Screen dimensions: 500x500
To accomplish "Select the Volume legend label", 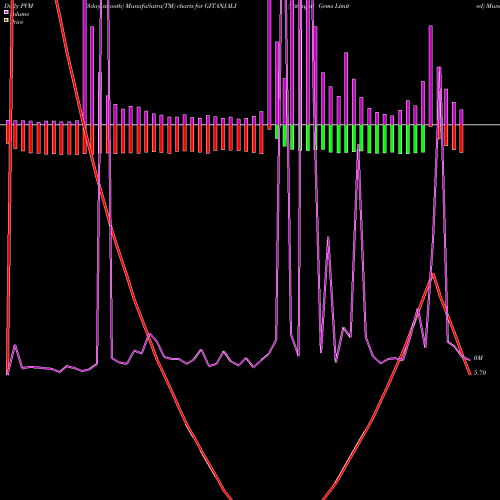I will click(20, 14).
